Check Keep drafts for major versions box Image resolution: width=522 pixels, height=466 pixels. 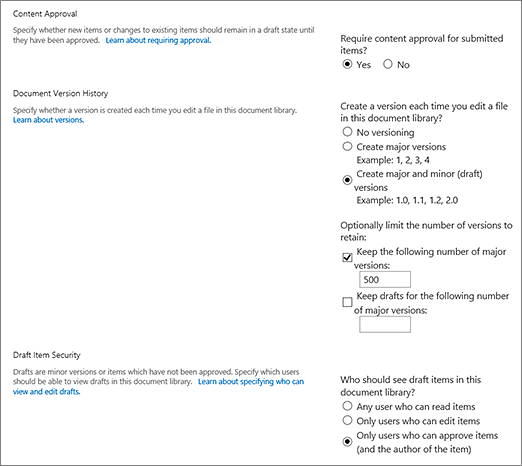(x=347, y=302)
